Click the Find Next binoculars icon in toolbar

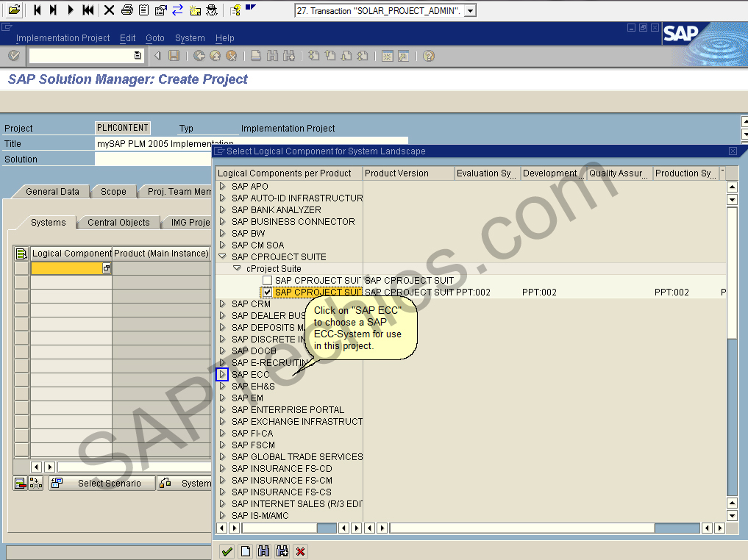point(288,56)
